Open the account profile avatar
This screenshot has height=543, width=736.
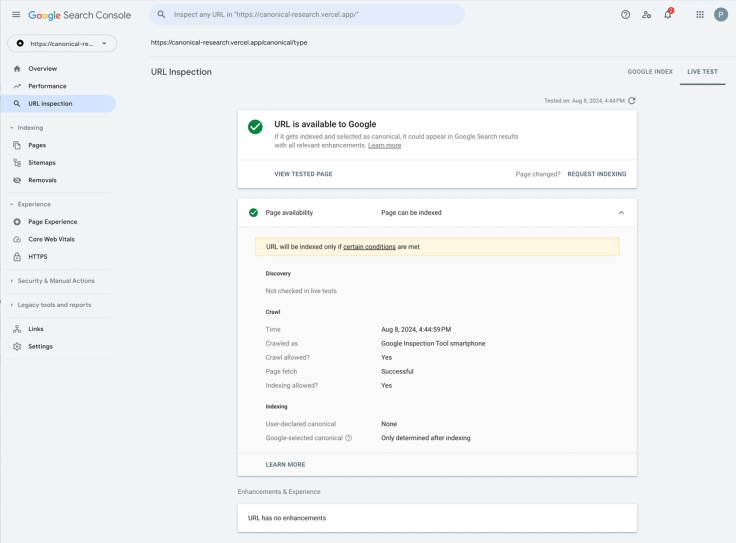coord(721,15)
